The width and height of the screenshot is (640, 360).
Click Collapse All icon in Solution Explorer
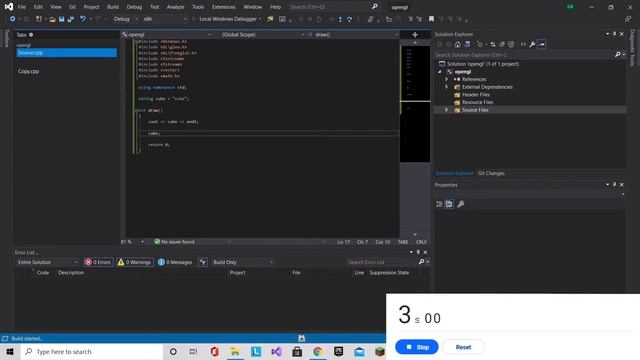[x=502, y=44]
